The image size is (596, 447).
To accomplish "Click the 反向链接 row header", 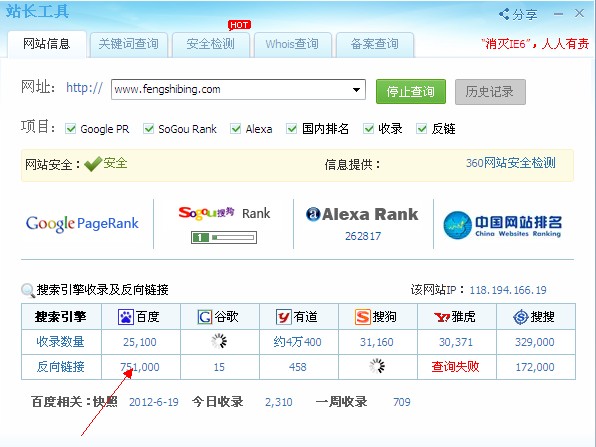I will tap(60, 367).
